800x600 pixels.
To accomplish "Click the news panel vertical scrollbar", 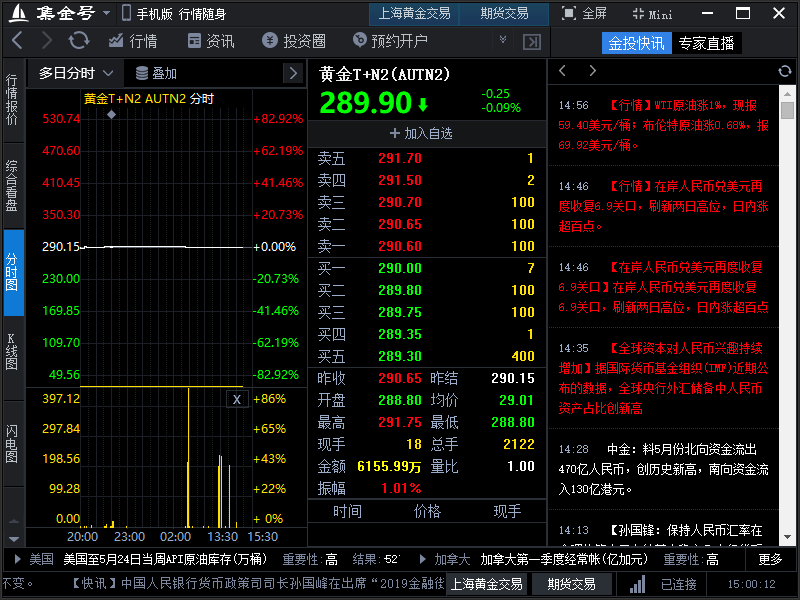I will 788,111.
